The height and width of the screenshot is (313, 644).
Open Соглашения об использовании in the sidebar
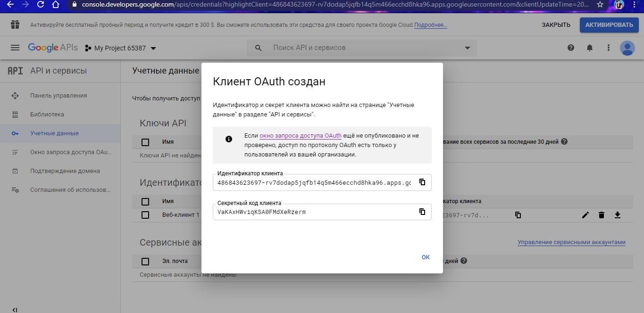coord(70,189)
